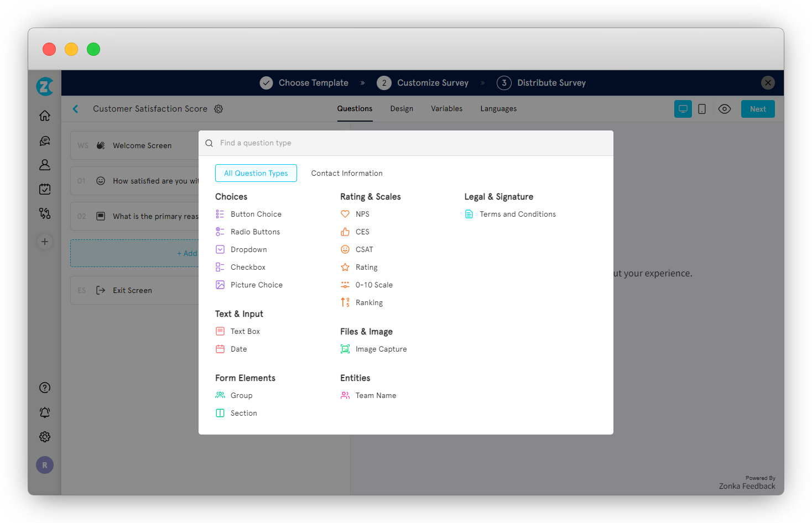Add a Terms and Conditions element
This screenshot has width=812, height=523.
click(518, 214)
